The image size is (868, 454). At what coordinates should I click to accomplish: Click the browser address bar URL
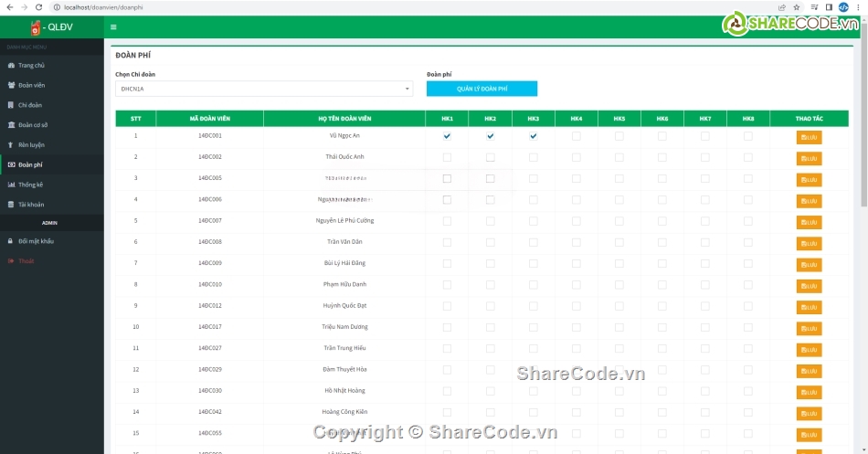point(103,7)
